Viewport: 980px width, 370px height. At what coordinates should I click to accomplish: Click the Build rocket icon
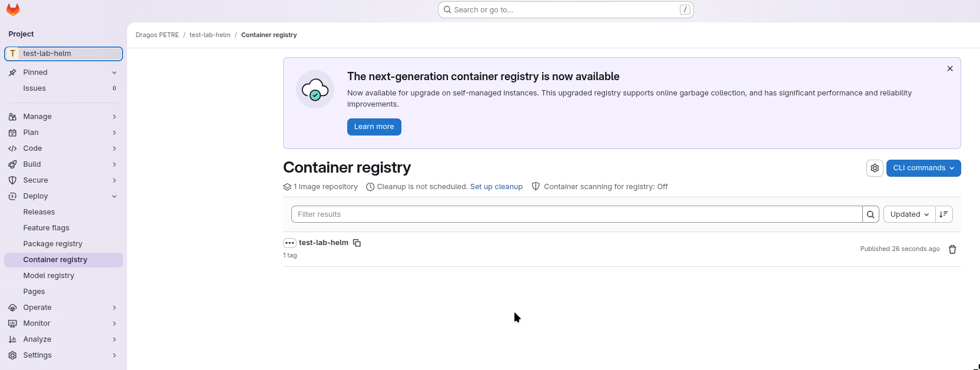12,164
